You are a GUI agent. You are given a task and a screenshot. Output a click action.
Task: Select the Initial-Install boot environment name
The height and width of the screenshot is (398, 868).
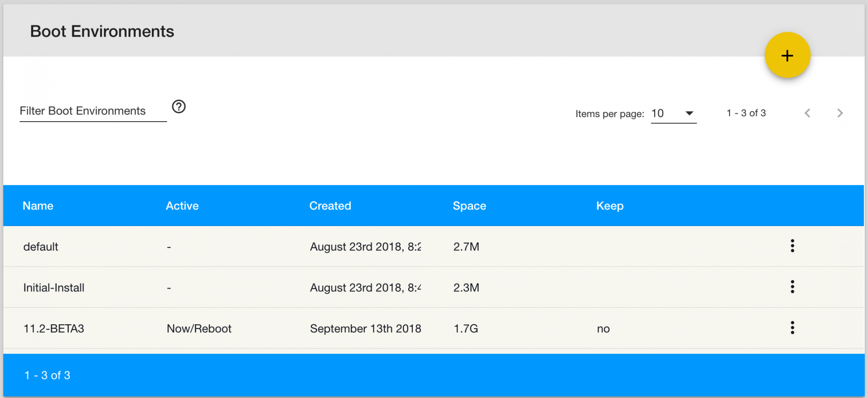coord(54,288)
